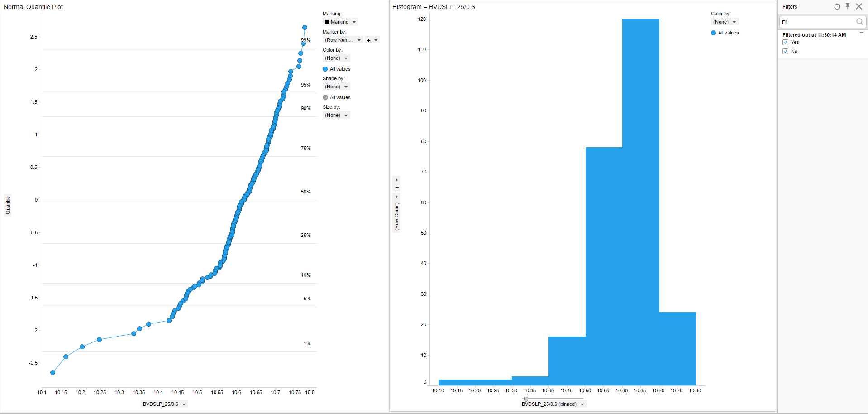868x414 pixels.
Task: Open the Shape by dropdown
Action: (x=336, y=87)
